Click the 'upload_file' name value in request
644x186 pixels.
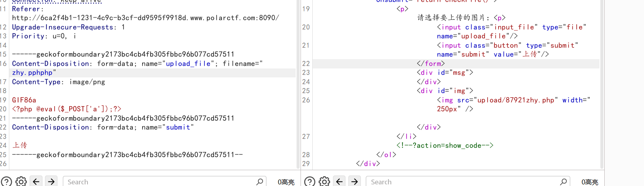(188, 64)
